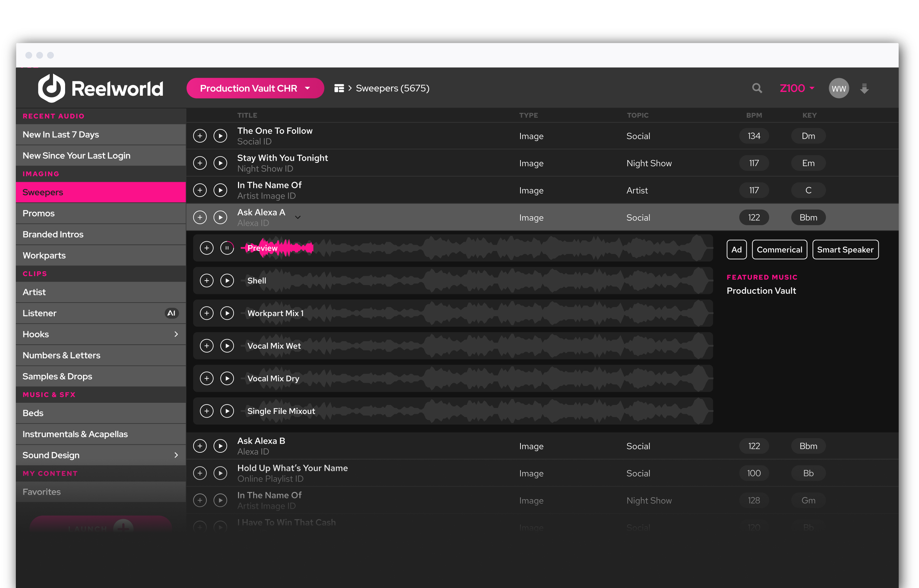
Task: Add Stay With You Tonight with plus icon
Action: [x=200, y=163]
